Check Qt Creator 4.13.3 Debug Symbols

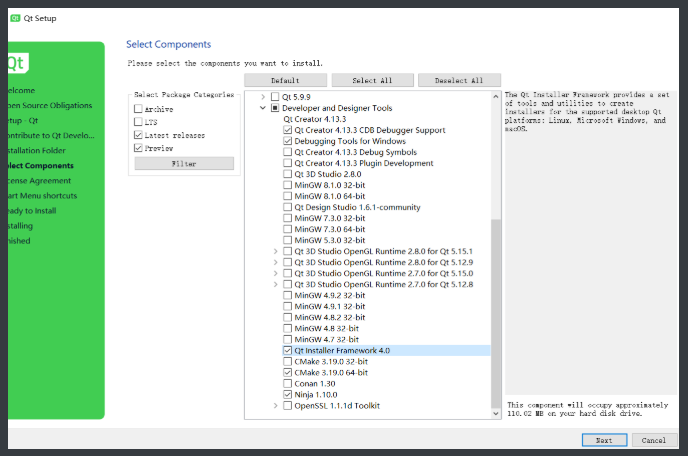[x=287, y=152]
